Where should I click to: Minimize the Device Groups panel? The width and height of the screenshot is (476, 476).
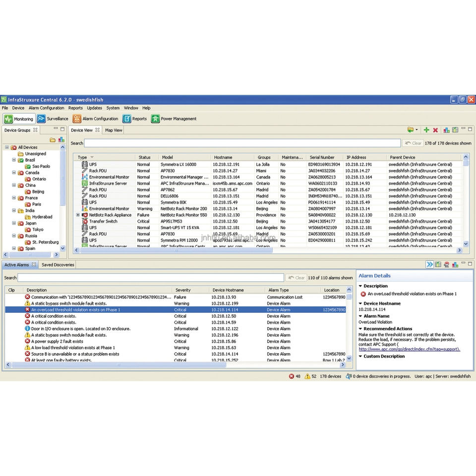(x=56, y=129)
